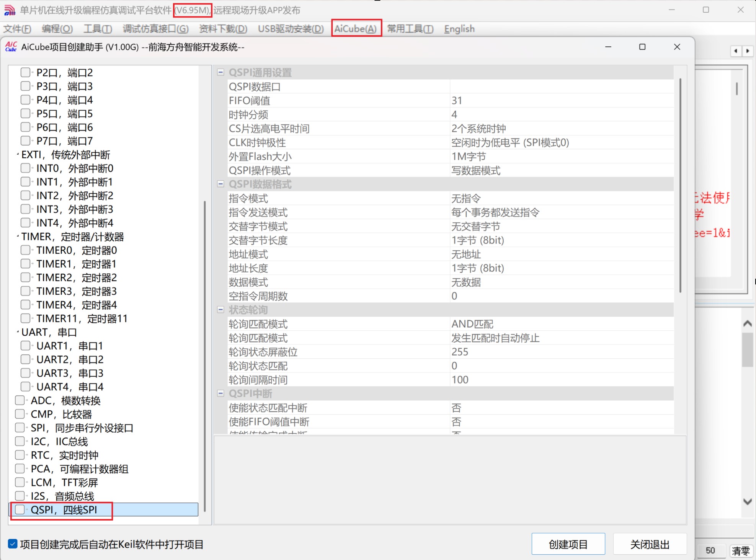756x560 pixels.
Task: Select the CMP 比较器 tree item
Action: (x=61, y=414)
